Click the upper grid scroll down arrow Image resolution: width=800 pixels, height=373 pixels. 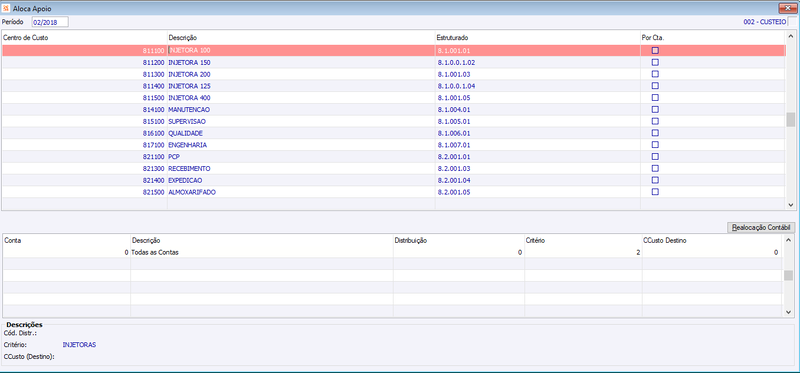pos(790,204)
